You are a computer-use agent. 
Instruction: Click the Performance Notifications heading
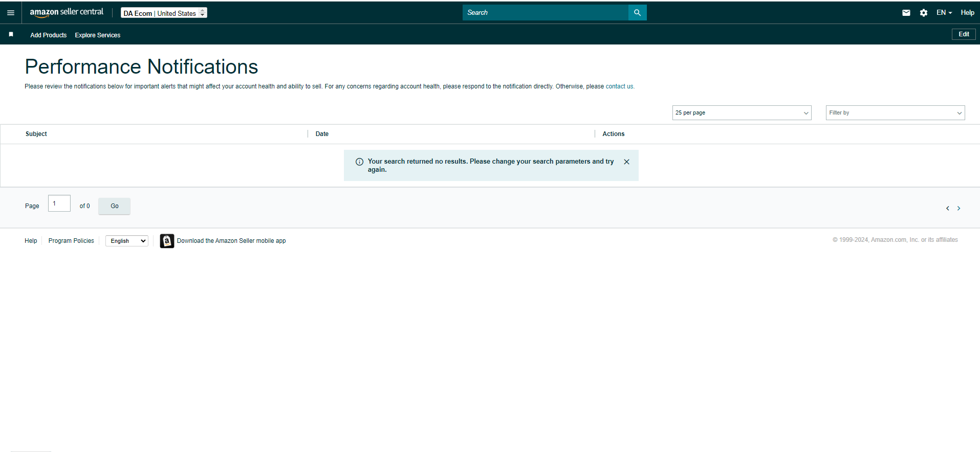coord(141,67)
